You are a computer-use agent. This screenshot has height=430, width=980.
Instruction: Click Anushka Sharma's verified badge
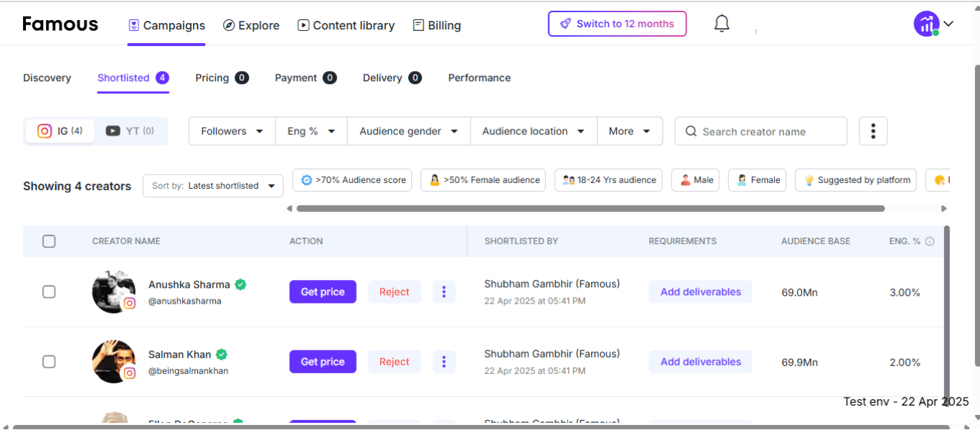click(240, 284)
